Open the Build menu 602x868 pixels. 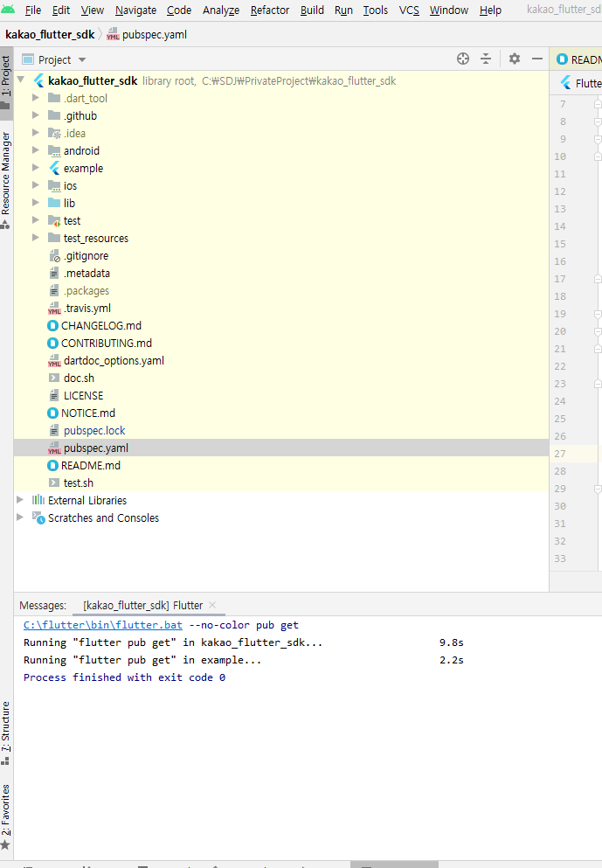tap(312, 10)
